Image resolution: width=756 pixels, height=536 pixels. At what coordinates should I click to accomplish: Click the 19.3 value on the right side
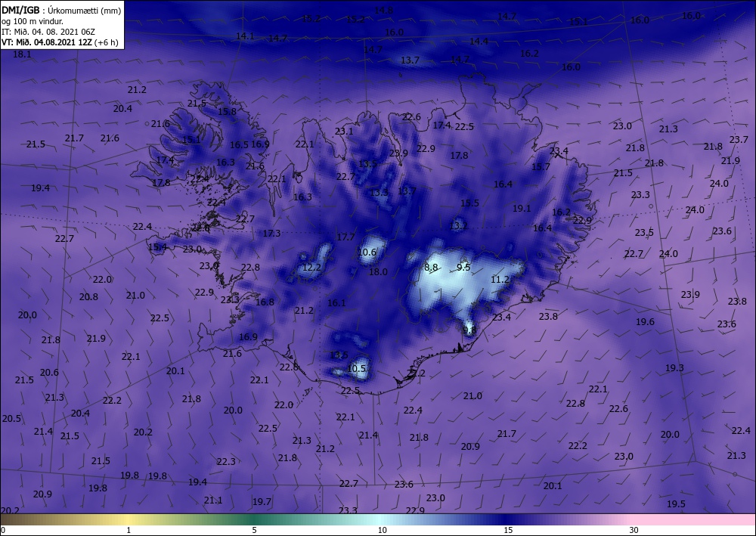[x=674, y=368]
